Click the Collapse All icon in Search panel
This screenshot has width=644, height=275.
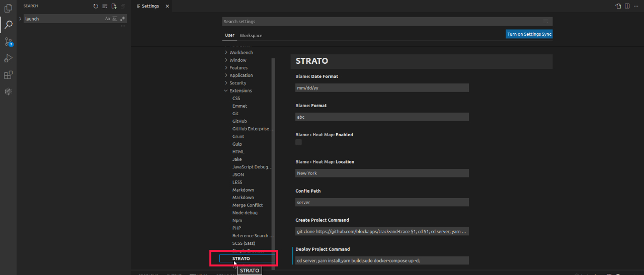(123, 6)
